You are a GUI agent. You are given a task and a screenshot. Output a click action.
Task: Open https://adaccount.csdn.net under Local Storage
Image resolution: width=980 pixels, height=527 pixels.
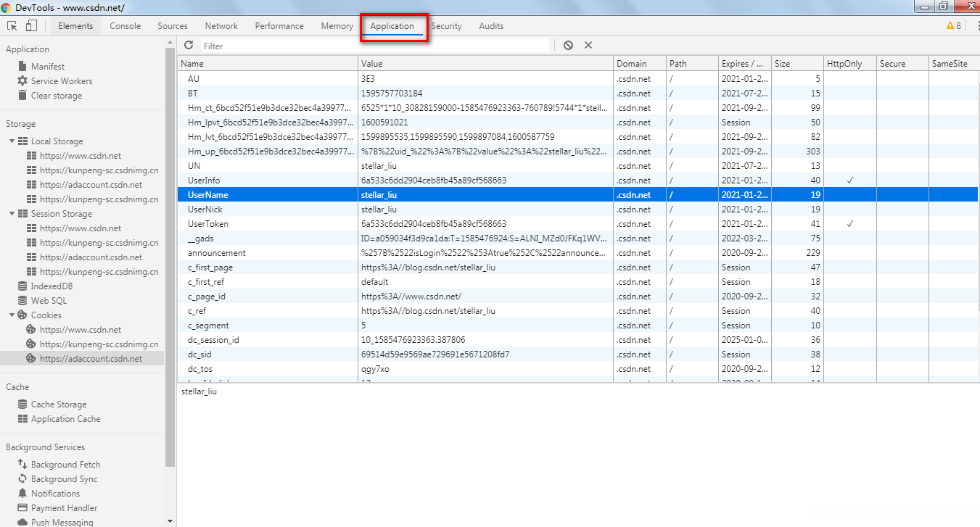point(91,185)
